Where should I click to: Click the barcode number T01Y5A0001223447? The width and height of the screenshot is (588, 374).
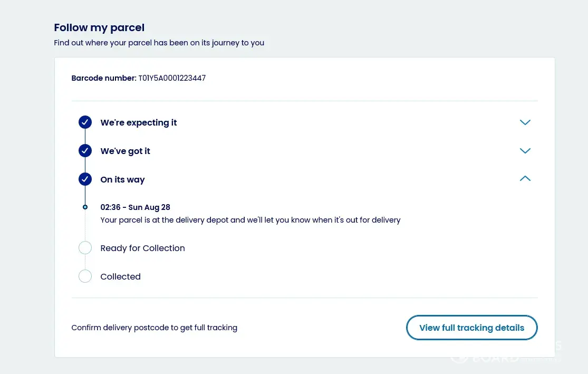tap(172, 78)
